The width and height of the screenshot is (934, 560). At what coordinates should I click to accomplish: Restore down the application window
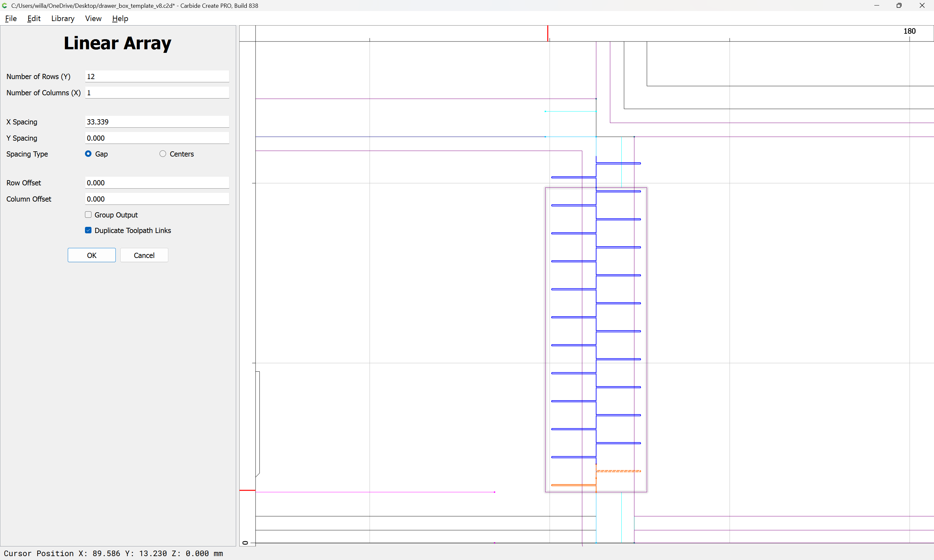tap(899, 6)
